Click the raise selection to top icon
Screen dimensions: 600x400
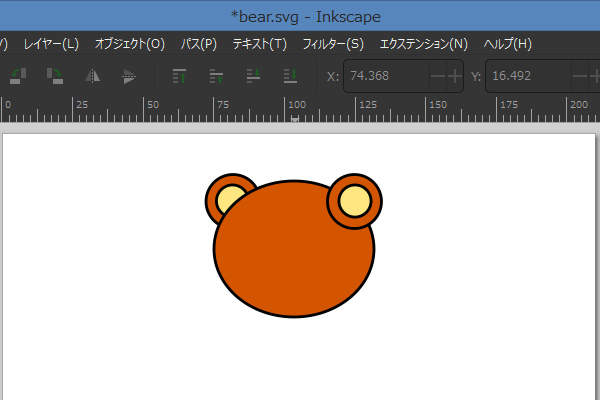tap(180, 76)
